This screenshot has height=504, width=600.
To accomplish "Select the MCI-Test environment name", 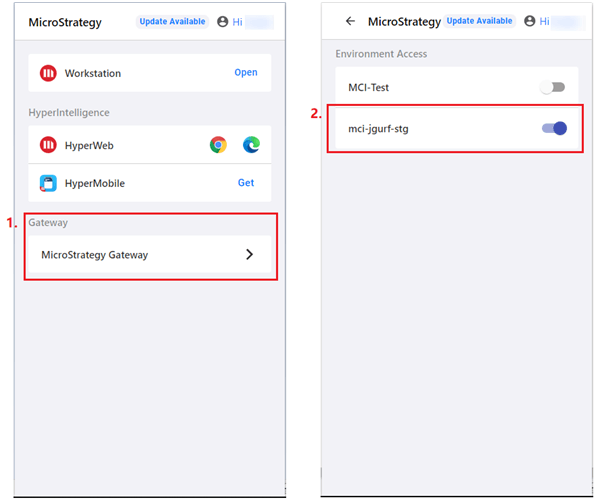I will [368, 88].
